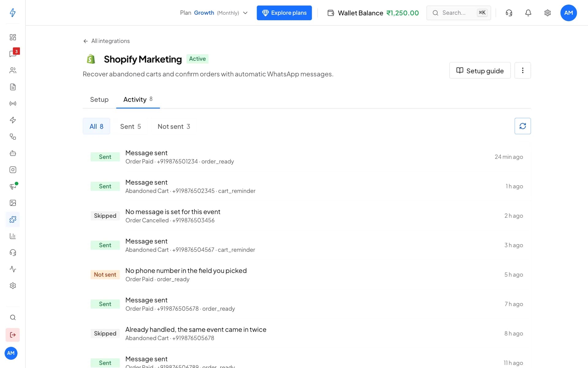Click the app lightning logo at top-left
Viewport: 588px width, 368px height.
click(13, 13)
